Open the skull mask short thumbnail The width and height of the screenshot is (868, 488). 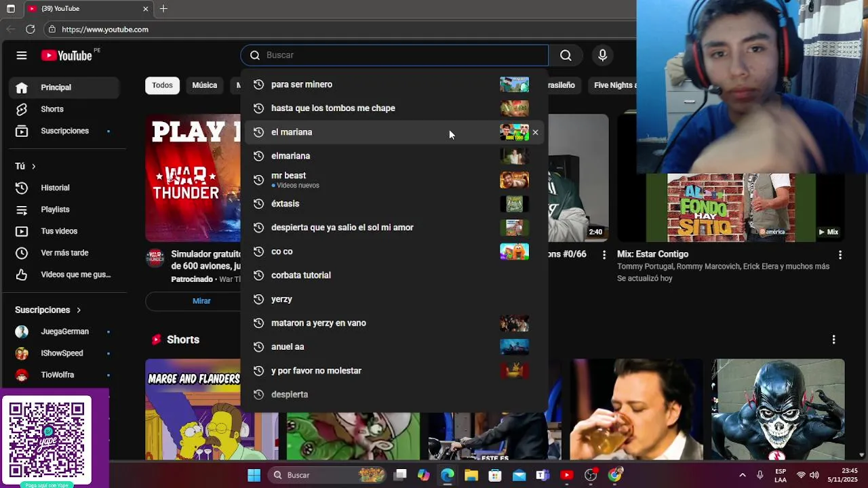[778, 409]
